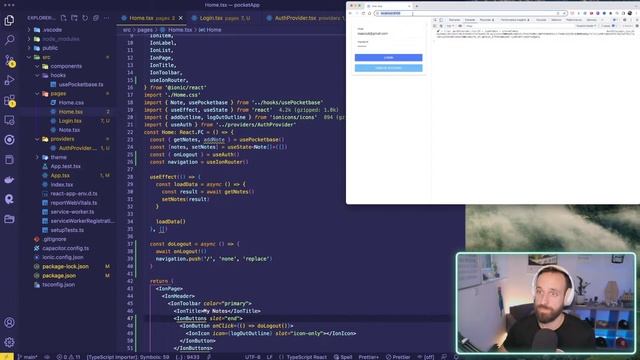Toggle the [off] status bar item
This screenshot has width=640, height=360.
425,357
